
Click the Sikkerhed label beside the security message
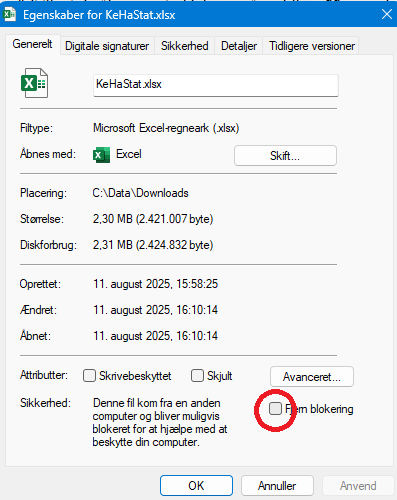[x=45, y=403]
